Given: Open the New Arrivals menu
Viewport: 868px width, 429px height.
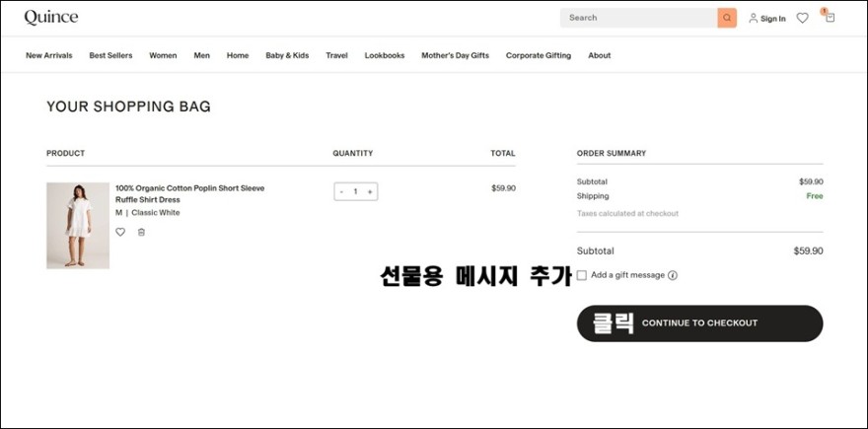Looking at the screenshot, I should (x=48, y=55).
